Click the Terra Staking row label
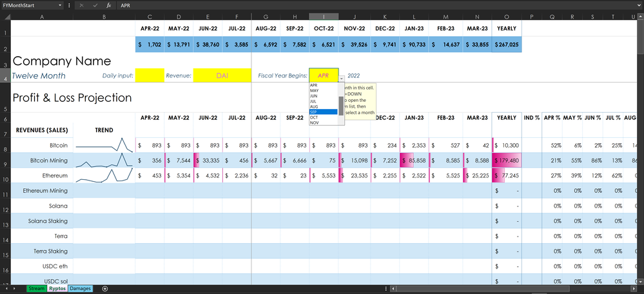Viewport: 644px width, 294px height. pos(51,251)
